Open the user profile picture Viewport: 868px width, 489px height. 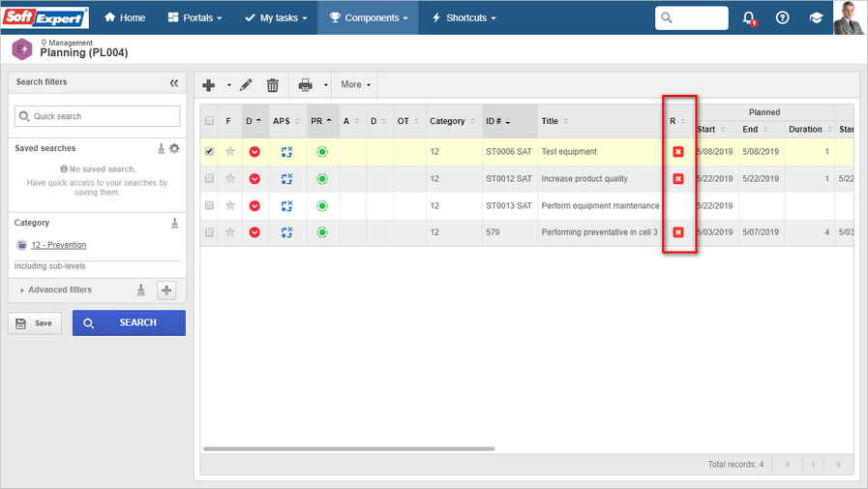click(x=850, y=17)
